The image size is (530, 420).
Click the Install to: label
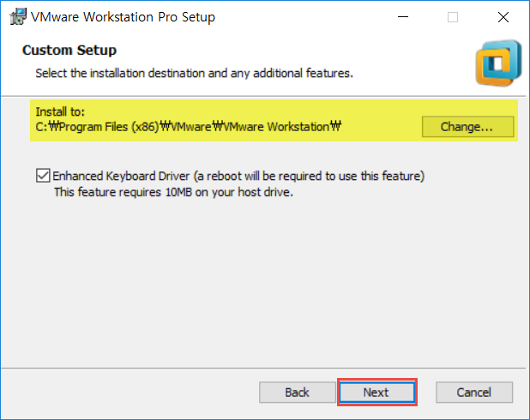click(x=60, y=111)
